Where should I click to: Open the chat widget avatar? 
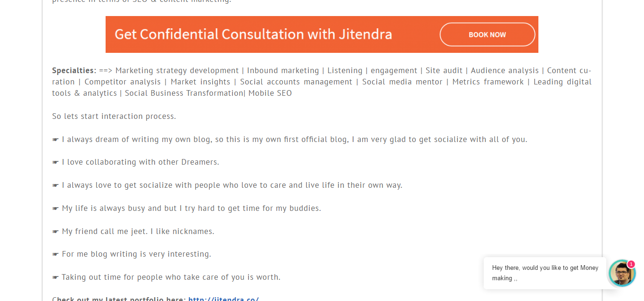click(x=621, y=274)
